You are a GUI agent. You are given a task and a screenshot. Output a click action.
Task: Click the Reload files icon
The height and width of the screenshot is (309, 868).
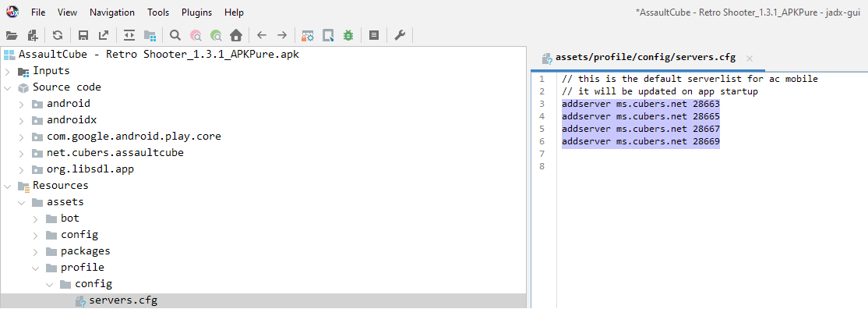click(58, 36)
